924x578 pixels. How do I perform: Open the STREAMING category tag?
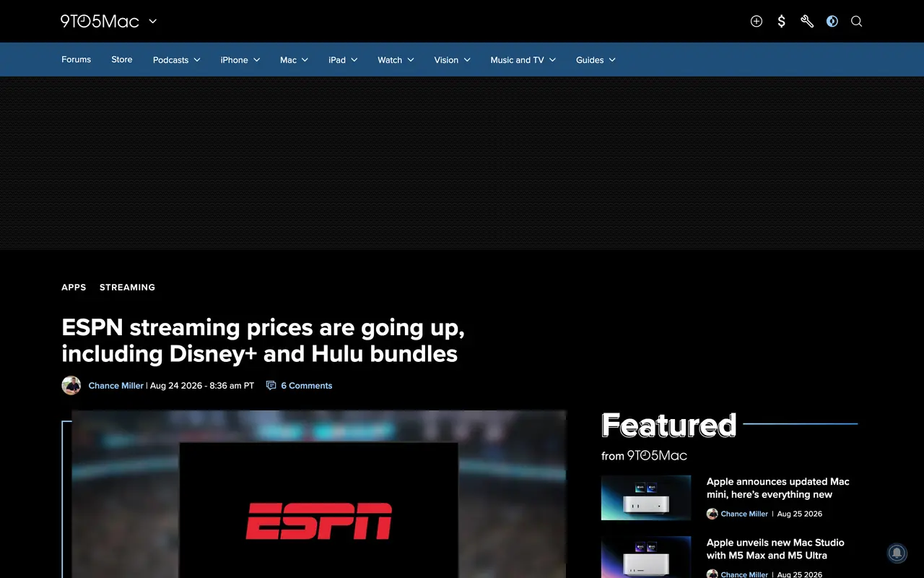(127, 287)
